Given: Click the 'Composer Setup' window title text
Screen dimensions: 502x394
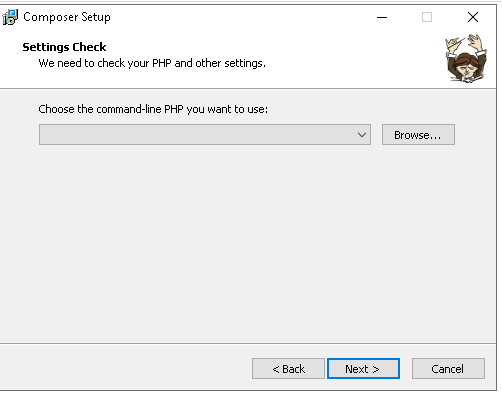Looking at the screenshot, I should (x=67, y=17).
